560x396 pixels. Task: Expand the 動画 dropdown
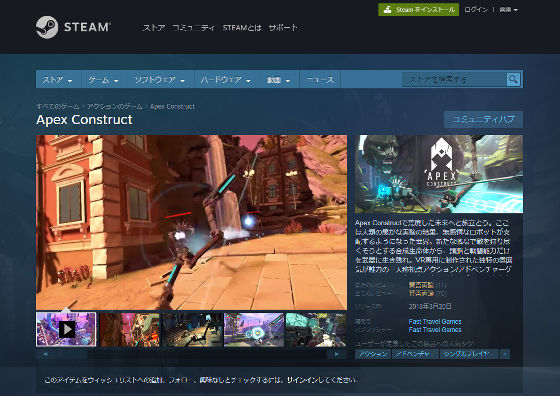279,80
